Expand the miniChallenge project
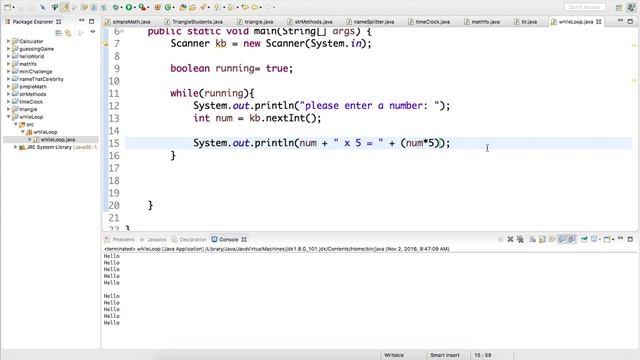 pyautogui.click(x=9, y=71)
